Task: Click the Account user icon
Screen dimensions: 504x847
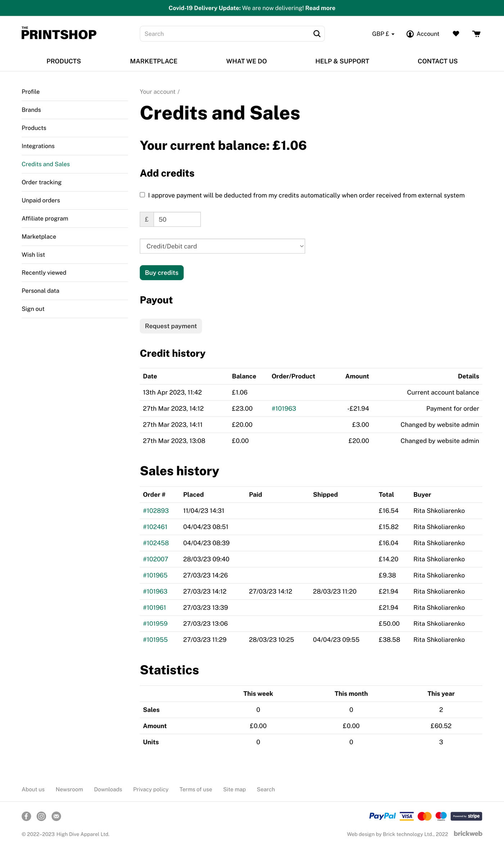Action: 410,34
